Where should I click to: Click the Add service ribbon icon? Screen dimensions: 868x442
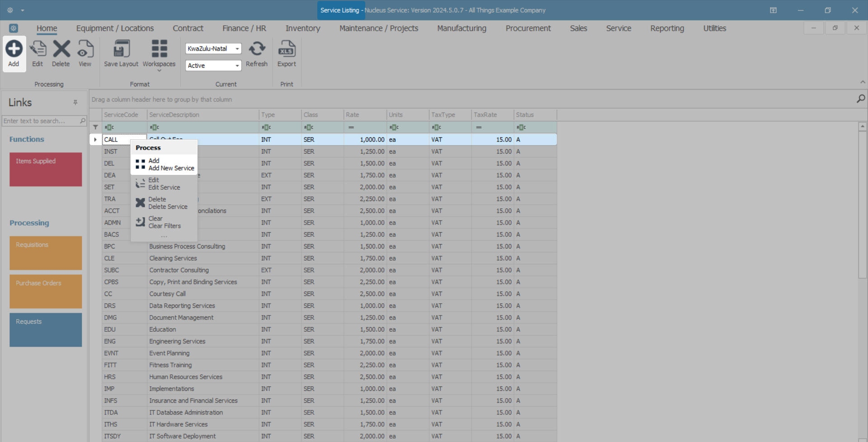click(14, 49)
